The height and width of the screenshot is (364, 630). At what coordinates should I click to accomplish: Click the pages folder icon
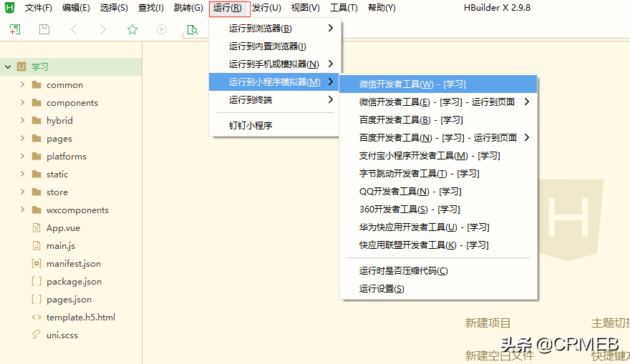point(37,139)
